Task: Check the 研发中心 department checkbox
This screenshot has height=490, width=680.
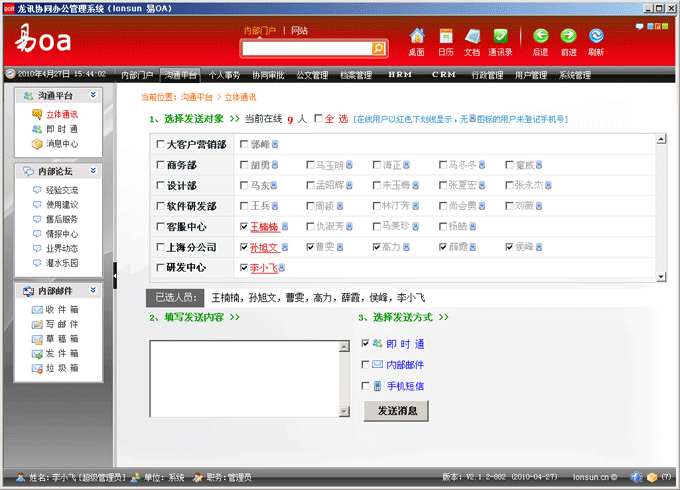Action: [x=160, y=268]
